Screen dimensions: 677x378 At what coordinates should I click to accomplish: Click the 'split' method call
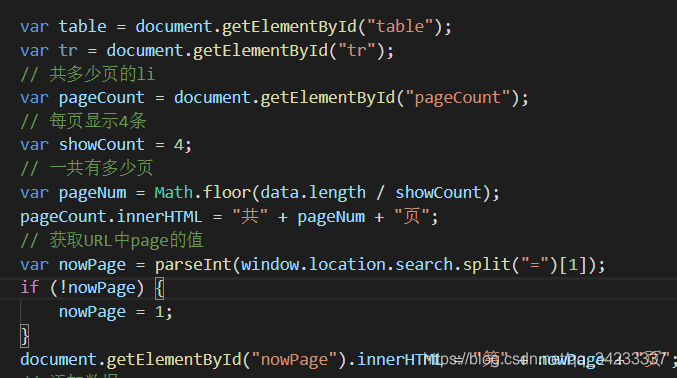pyautogui.click(x=487, y=264)
